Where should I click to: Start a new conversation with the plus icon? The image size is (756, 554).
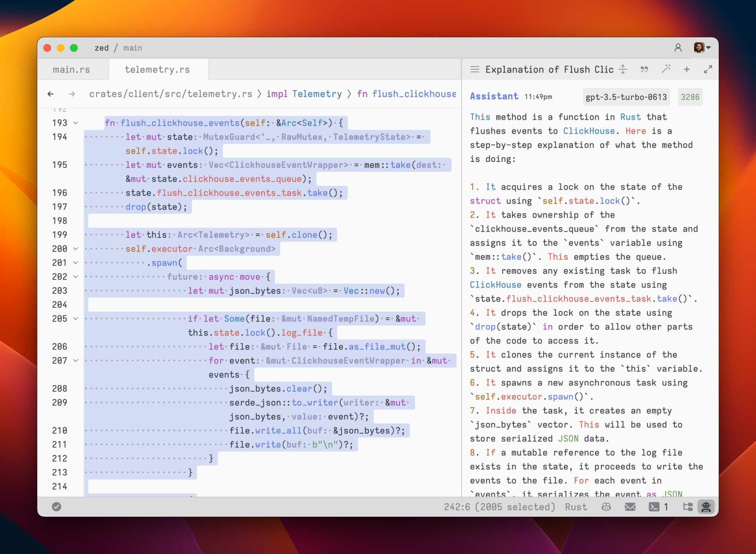pyautogui.click(x=687, y=69)
